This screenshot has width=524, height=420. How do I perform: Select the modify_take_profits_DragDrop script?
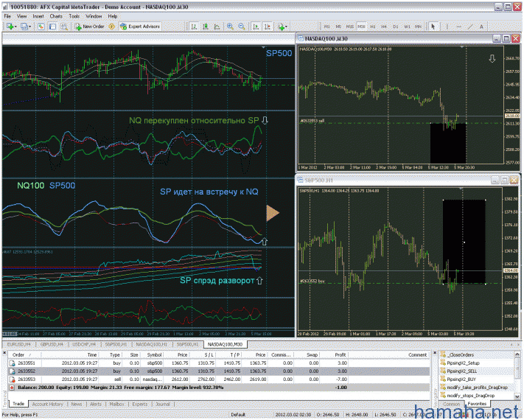tap(478, 388)
